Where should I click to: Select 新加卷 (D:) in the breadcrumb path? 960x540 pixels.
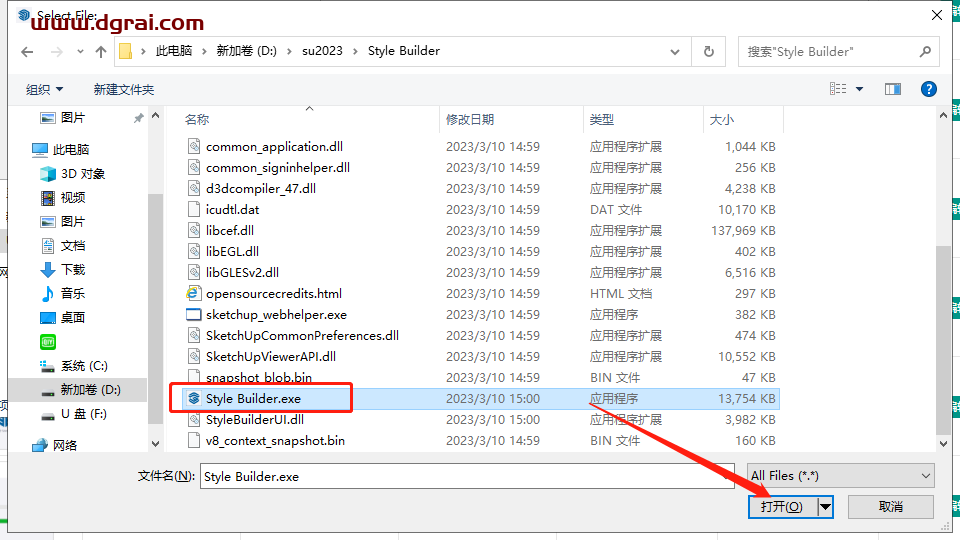(x=247, y=51)
